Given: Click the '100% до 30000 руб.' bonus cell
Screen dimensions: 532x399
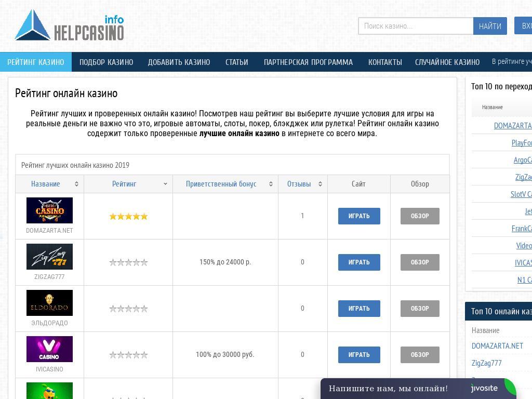Looking at the screenshot, I should 225,354.
